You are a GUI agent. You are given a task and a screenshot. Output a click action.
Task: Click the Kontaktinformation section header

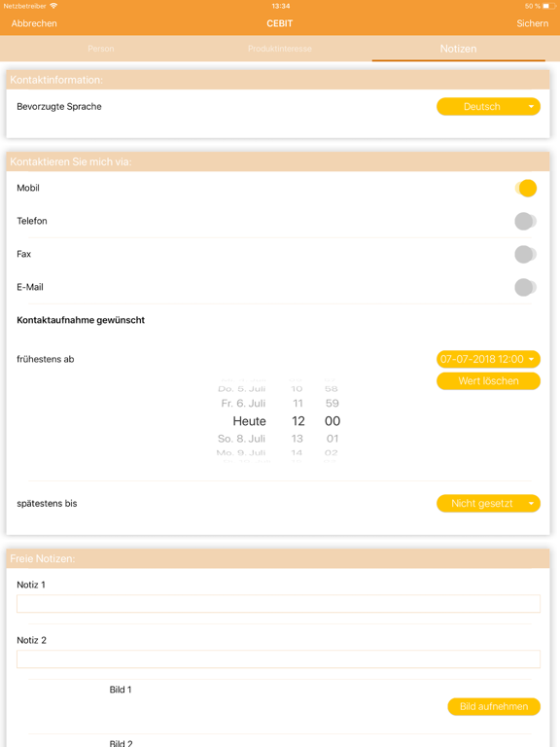(278, 80)
